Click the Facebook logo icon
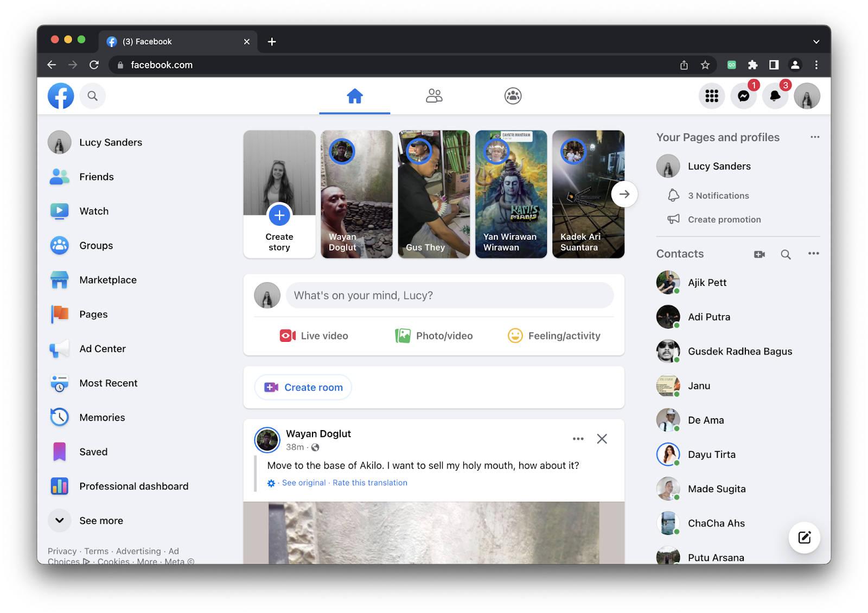This screenshot has height=613, width=868. coord(61,96)
